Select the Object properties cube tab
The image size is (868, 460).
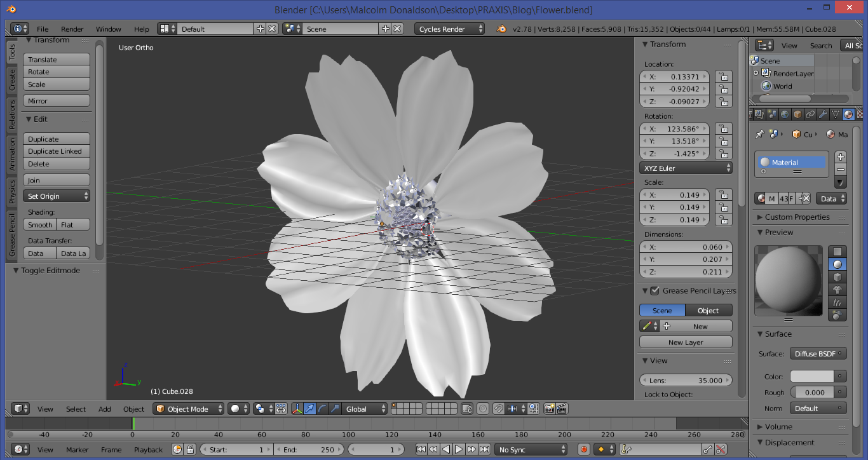coord(797,115)
